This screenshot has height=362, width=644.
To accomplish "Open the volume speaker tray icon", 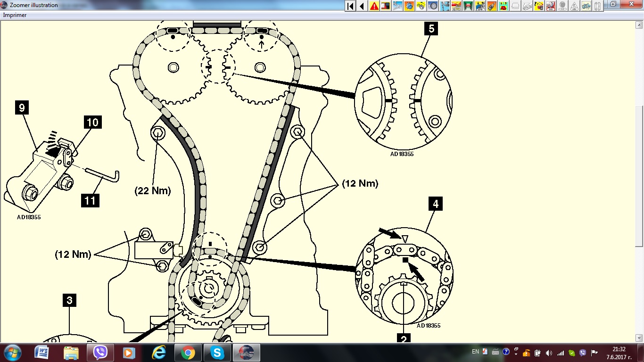I will [549, 353].
